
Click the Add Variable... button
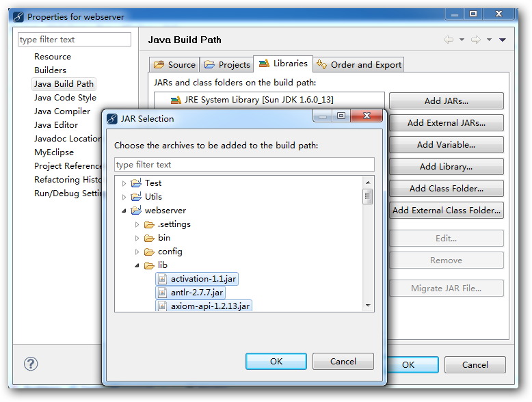coord(446,145)
